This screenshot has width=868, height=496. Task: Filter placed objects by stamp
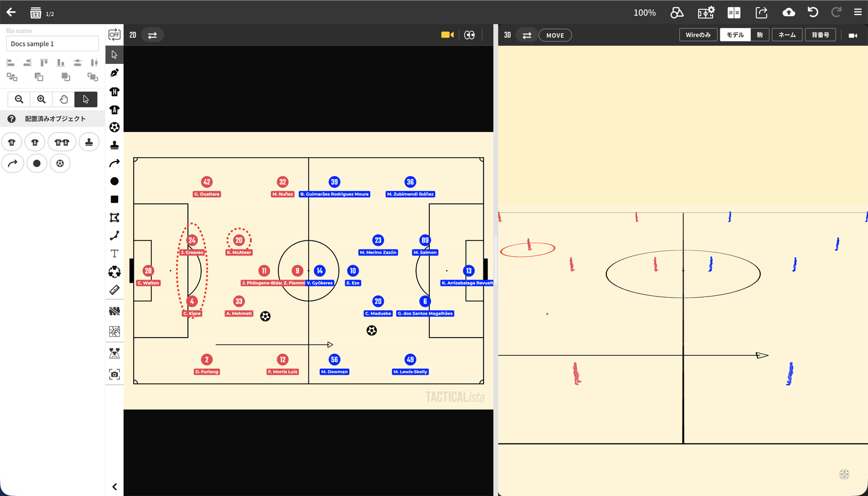click(89, 142)
